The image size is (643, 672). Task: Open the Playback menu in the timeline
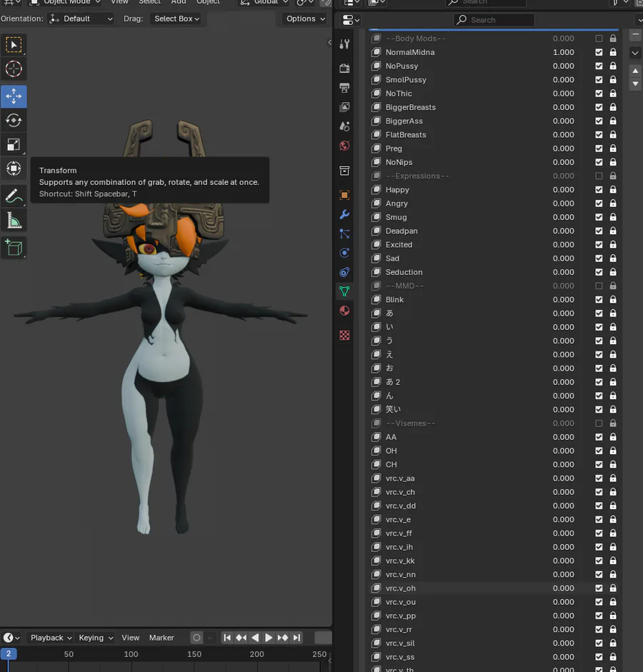coord(51,638)
